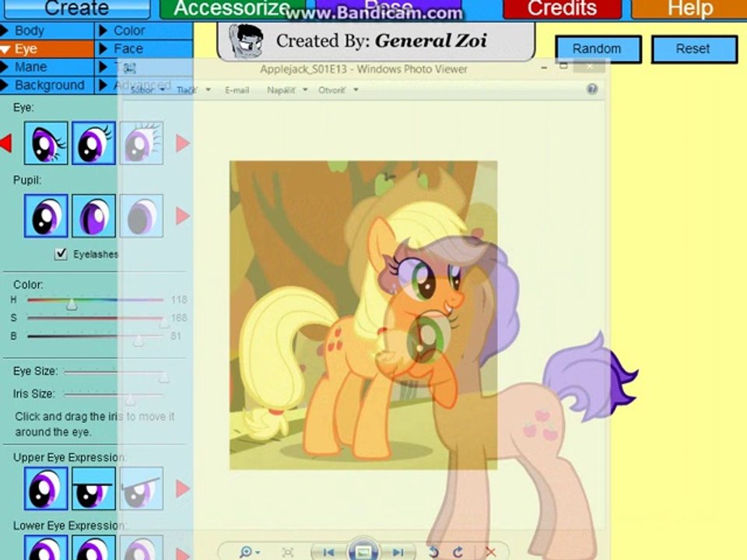Open Otvoriť menu in Photo Viewer
This screenshot has height=560, width=747.
tap(338, 89)
